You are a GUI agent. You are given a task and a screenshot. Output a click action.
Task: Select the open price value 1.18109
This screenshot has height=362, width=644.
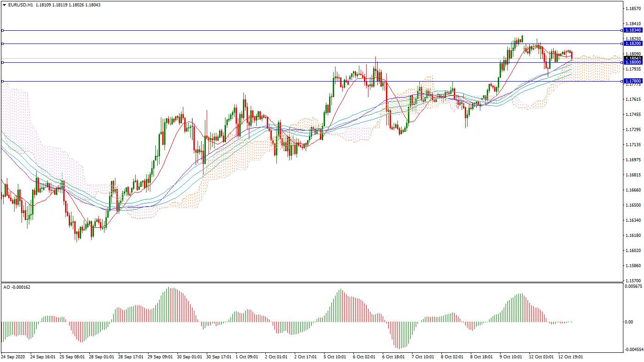tap(43, 5)
